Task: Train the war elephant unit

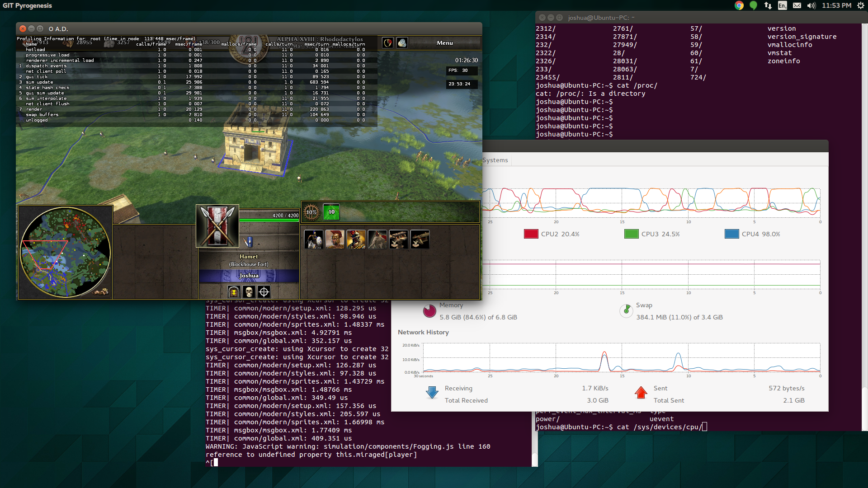Action: (377, 239)
